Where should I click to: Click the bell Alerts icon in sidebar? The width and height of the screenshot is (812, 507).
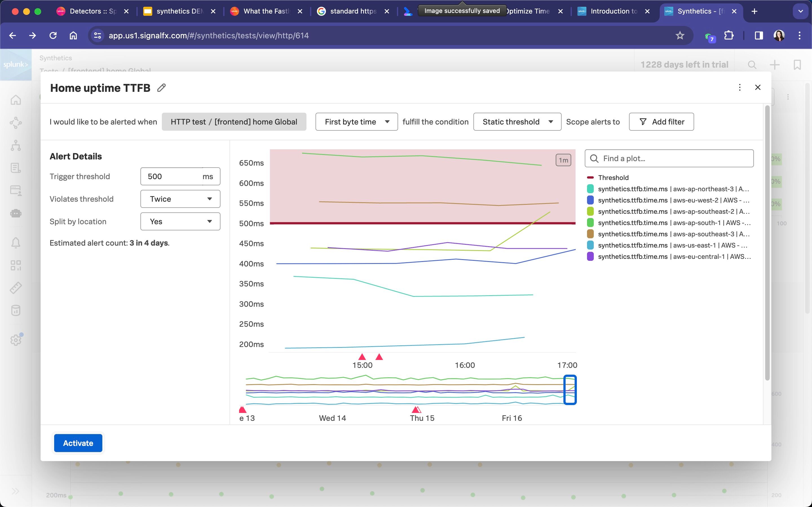coord(16,243)
